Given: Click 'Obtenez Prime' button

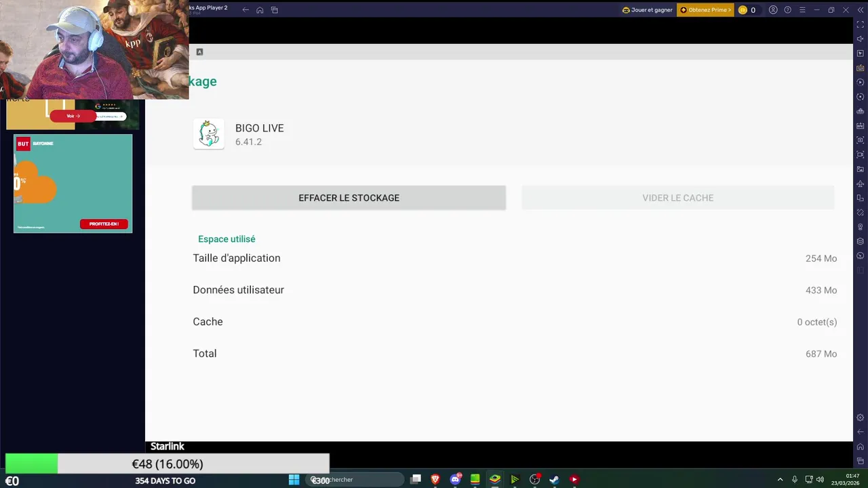Looking at the screenshot, I should 705,10.
